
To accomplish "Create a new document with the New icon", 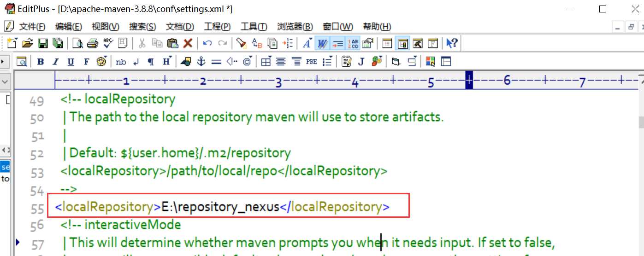I will [12, 43].
